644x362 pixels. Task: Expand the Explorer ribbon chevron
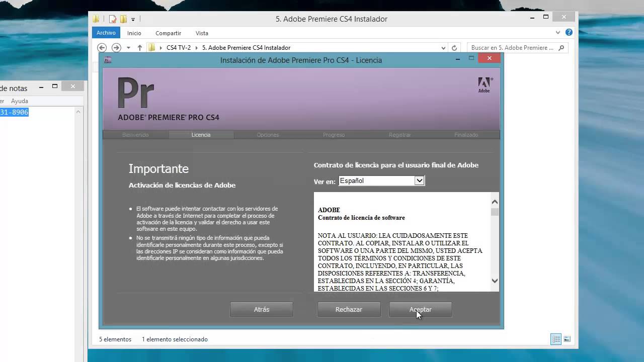(x=558, y=33)
